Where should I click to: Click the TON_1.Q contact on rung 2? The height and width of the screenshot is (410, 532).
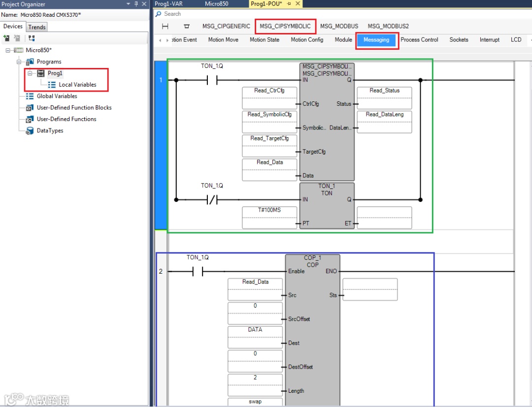coord(198,271)
